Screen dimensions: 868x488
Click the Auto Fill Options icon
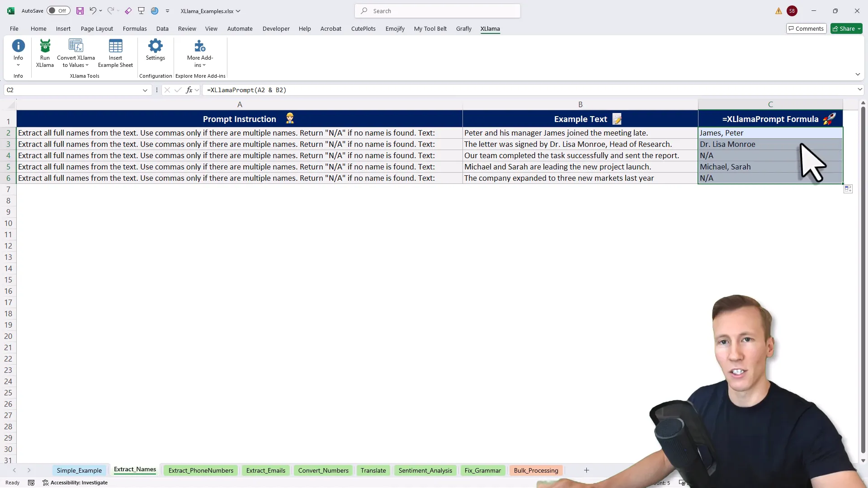tap(848, 189)
